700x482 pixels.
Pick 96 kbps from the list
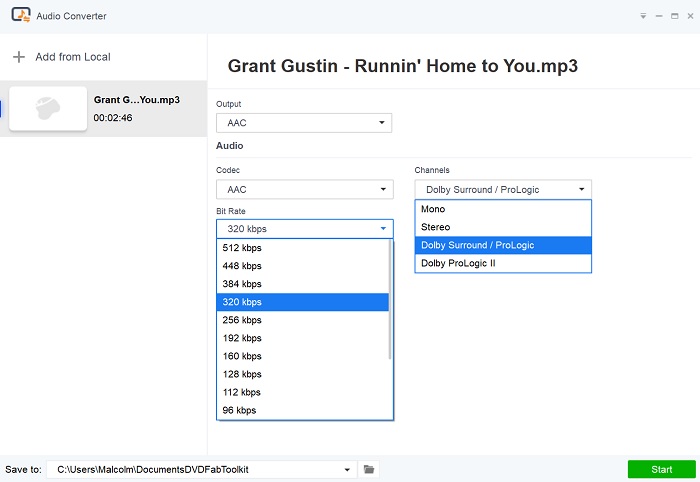pos(303,410)
